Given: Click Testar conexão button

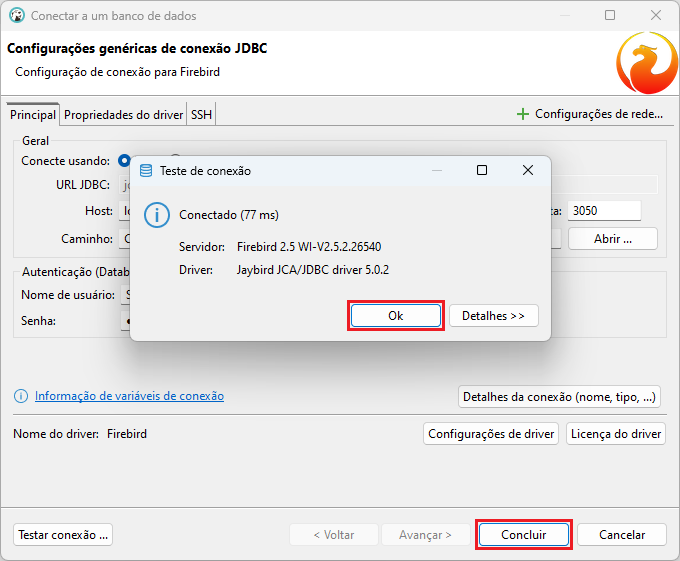Looking at the screenshot, I should click(63, 535).
